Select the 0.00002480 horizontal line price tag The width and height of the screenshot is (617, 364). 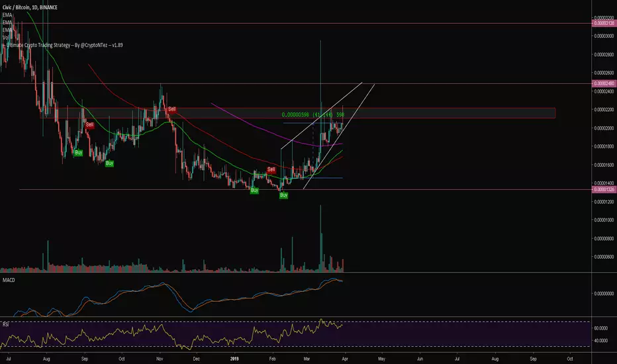click(604, 83)
